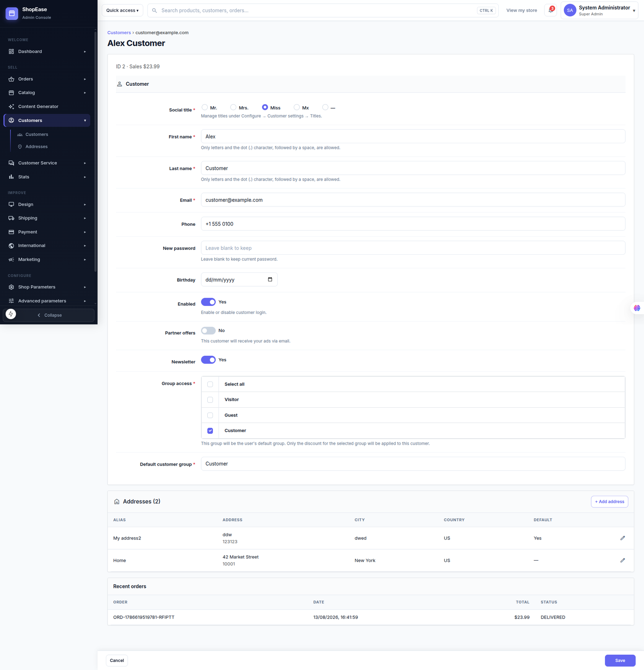Edit the My address2 row pencil icon
The image size is (644, 670).
tap(623, 538)
